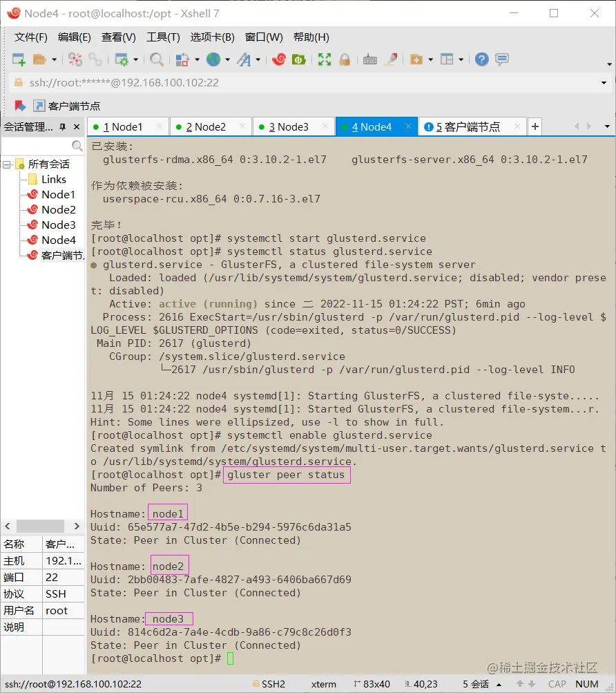Expand the properties icon dropdown arrow
The width and height of the screenshot is (616, 693).
pos(135,59)
